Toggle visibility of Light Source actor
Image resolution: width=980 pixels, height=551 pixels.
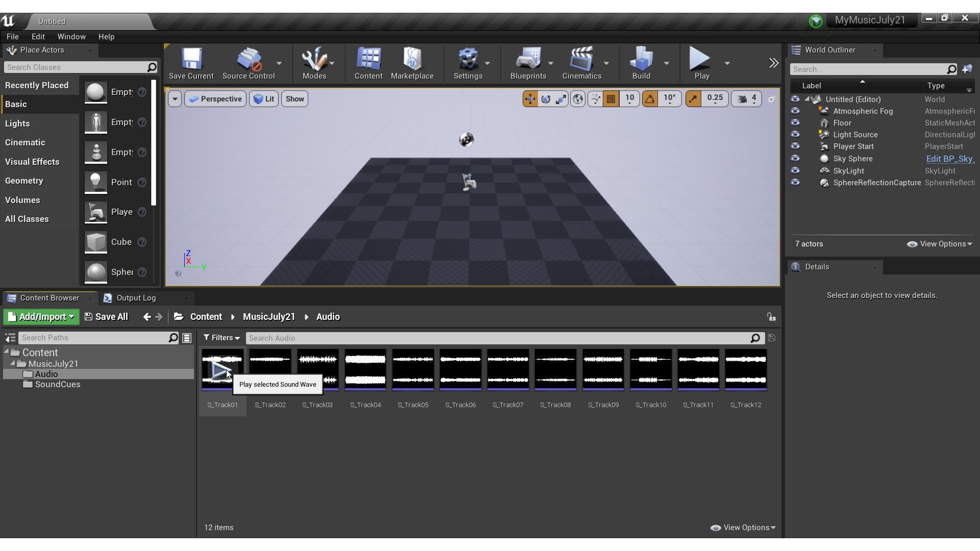click(x=795, y=134)
